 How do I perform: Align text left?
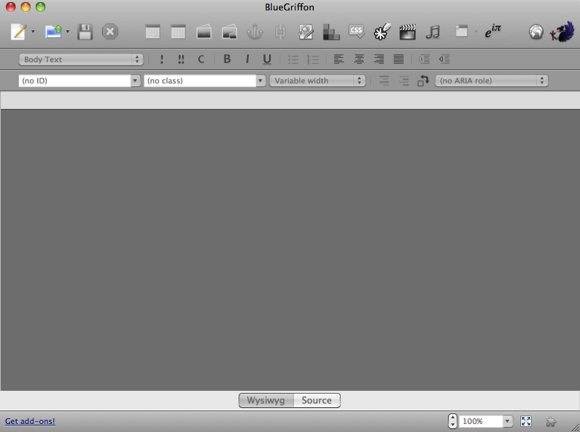click(x=339, y=59)
